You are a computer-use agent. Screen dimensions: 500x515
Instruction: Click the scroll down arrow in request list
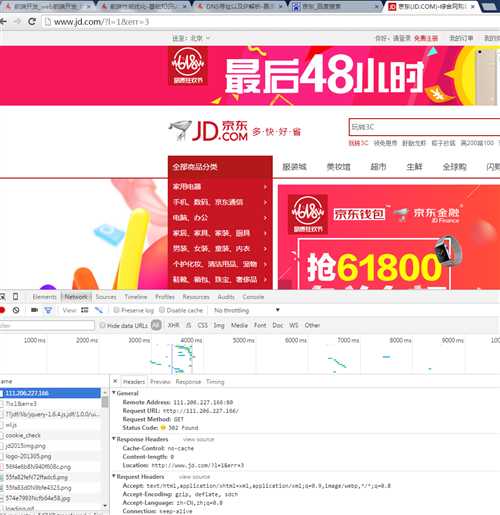pyautogui.click(x=105, y=506)
